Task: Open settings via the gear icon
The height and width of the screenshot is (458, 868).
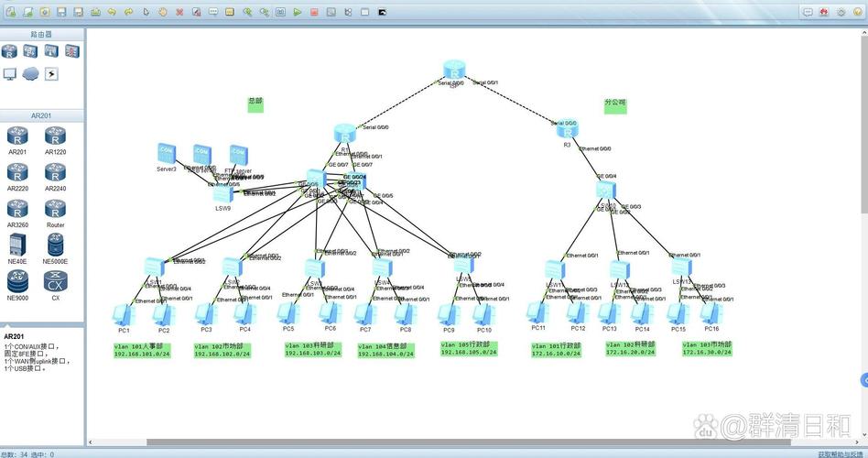Action: click(841, 12)
